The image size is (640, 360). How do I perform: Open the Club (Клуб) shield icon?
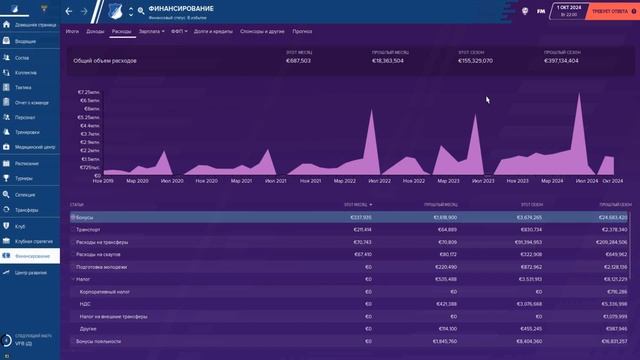point(6,226)
